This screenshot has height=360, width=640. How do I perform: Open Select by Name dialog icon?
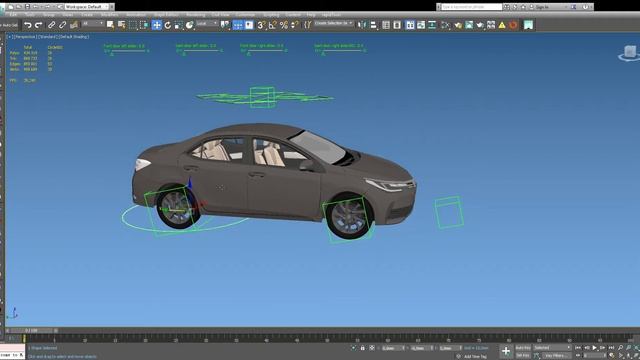coord(121,25)
